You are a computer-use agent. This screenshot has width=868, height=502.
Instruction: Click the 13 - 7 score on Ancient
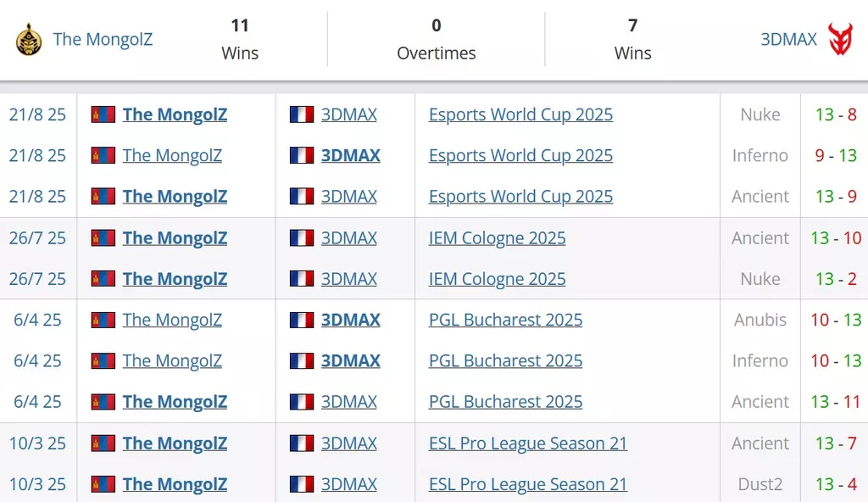tap(836, 443)
